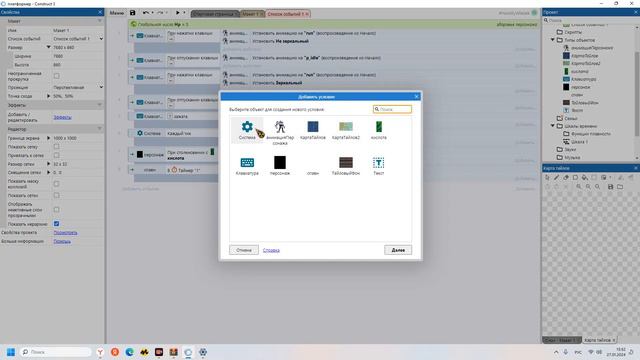Open the Yandex browser taskbar icon
The height and width of the screenshot is (360, 640).
tap(100, 352)
